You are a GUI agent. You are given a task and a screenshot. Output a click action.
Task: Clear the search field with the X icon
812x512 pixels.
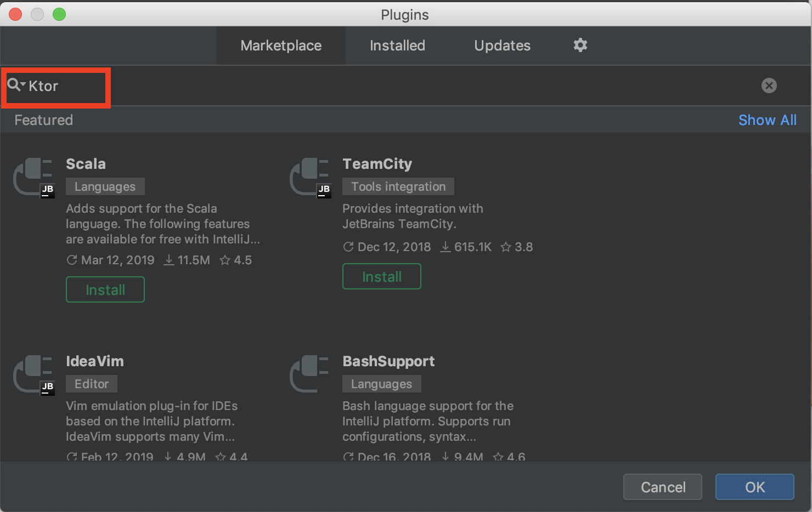tap(769, 86)
